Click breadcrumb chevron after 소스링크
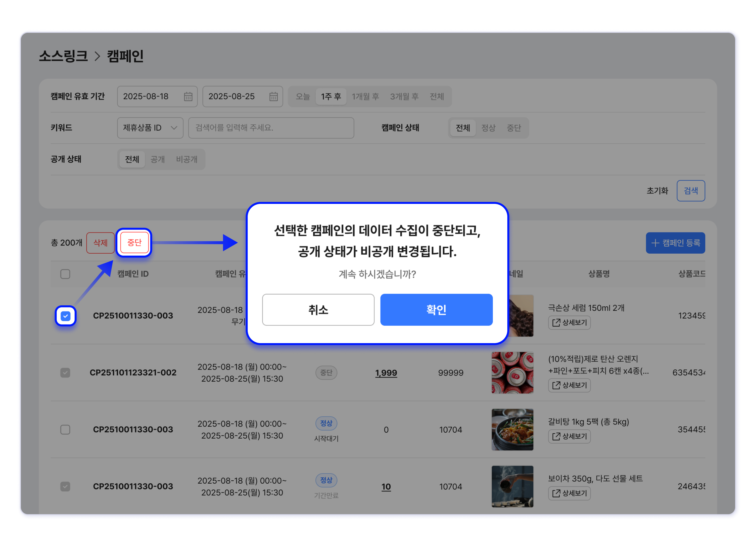Screen dimensions: 756x547 click(x=97, y=56)
